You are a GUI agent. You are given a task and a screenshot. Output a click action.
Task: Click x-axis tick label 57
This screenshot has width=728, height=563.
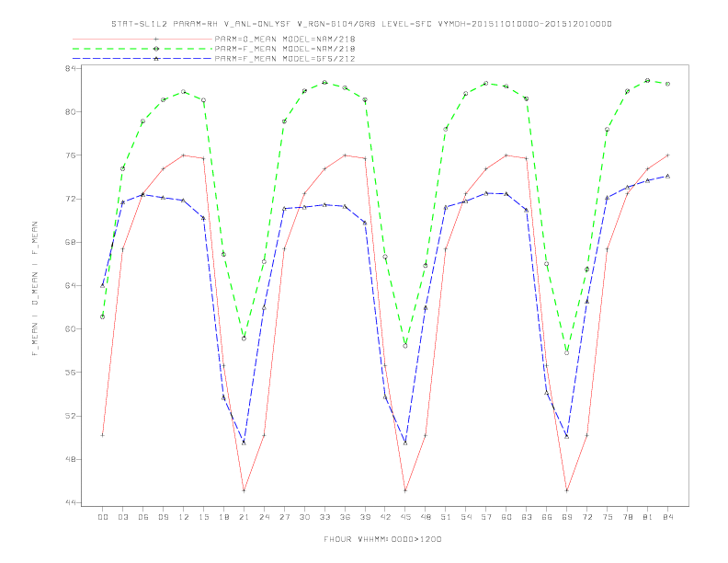[x=486, y=517]
